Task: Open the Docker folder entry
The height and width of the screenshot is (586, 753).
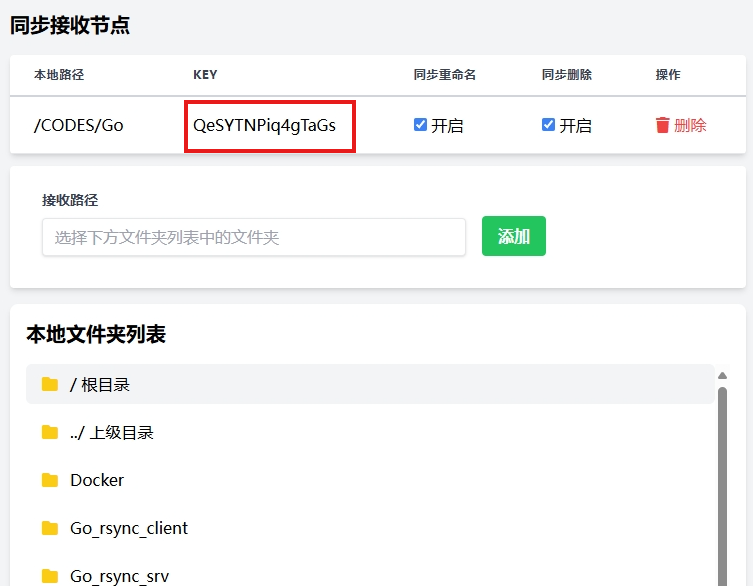Action: pos(97,480)
